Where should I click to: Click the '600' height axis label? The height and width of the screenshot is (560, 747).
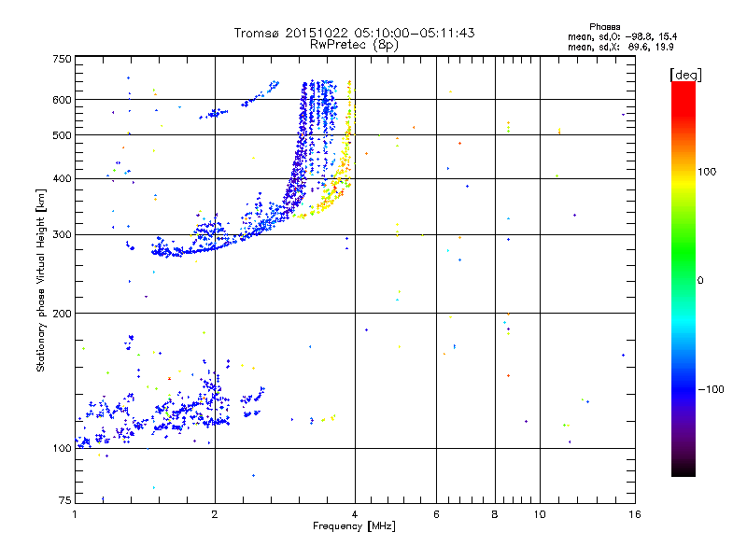63,100
